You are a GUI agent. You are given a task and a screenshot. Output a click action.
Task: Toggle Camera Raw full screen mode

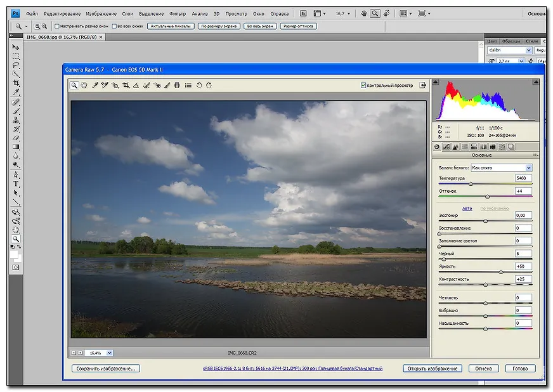coord(422,86)
